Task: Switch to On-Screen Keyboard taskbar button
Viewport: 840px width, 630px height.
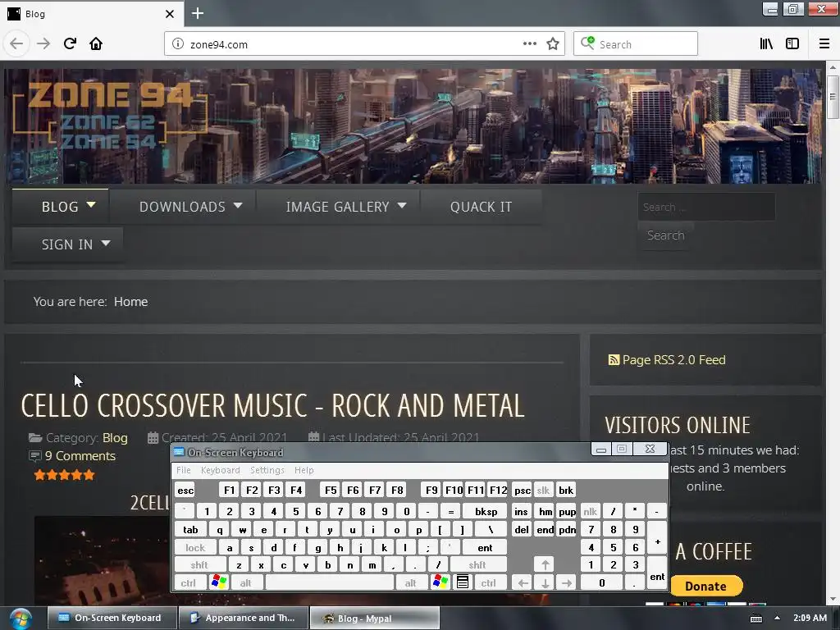Action: click(x=112, y=618)
